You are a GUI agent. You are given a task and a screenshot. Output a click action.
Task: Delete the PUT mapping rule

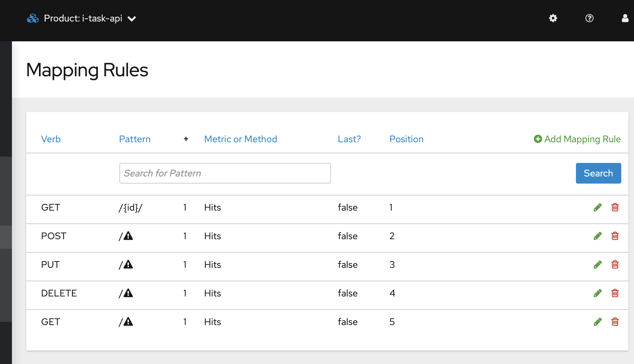(615, 265)
